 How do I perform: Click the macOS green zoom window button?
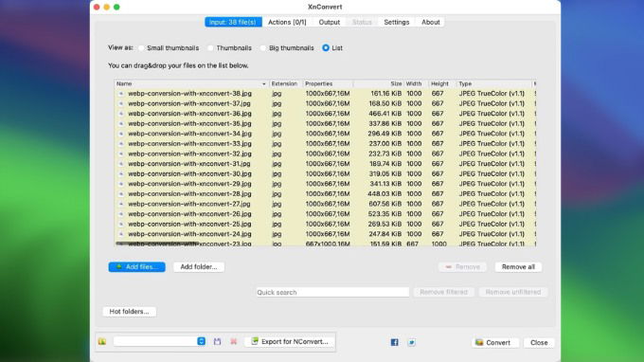point(116,7)
